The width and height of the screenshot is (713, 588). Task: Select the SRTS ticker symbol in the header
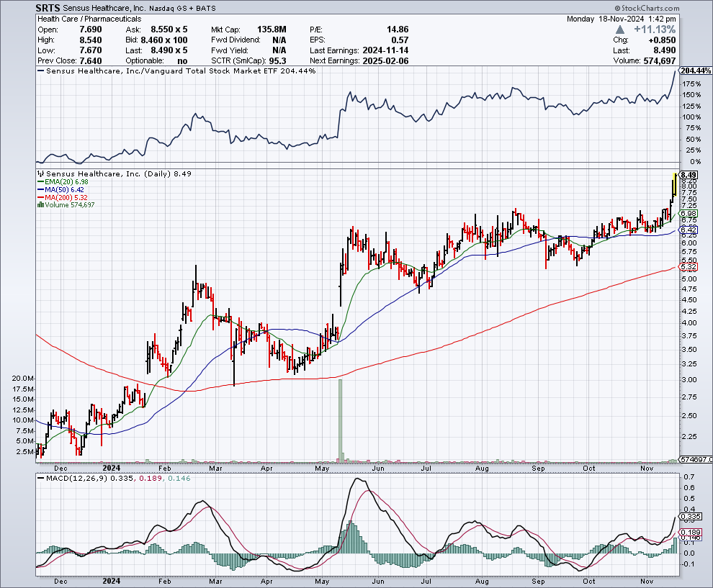click(x=48, y=8)
